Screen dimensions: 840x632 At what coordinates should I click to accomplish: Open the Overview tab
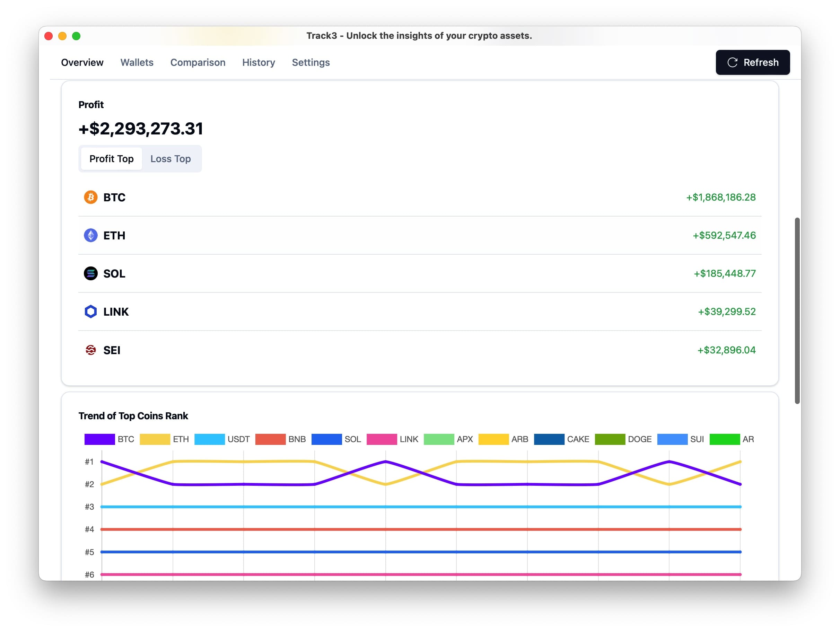pos(82,63)
